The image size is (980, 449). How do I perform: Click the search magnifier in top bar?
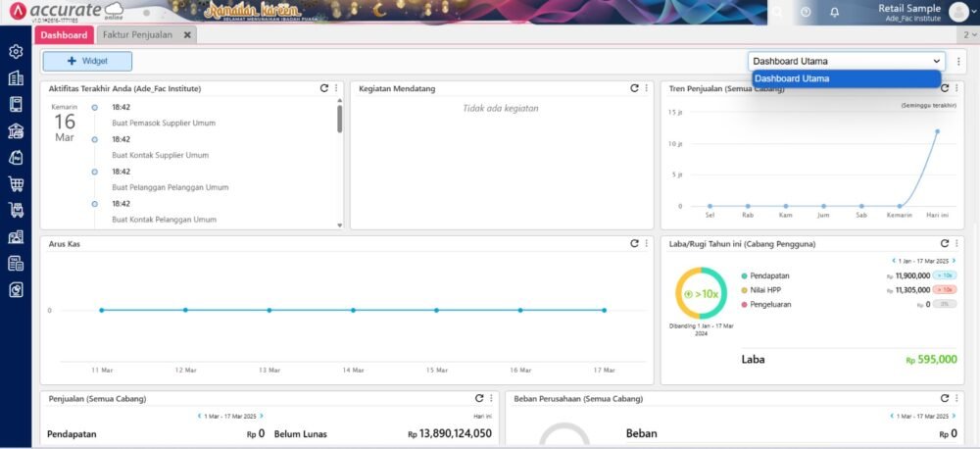click(x=777, y=12)
